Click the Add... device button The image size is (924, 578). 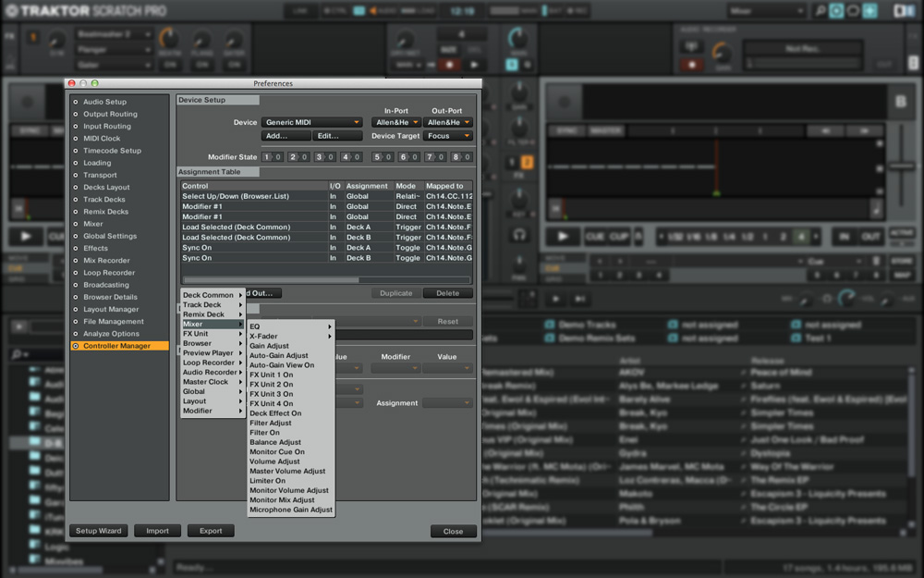[x=286, y=136]
